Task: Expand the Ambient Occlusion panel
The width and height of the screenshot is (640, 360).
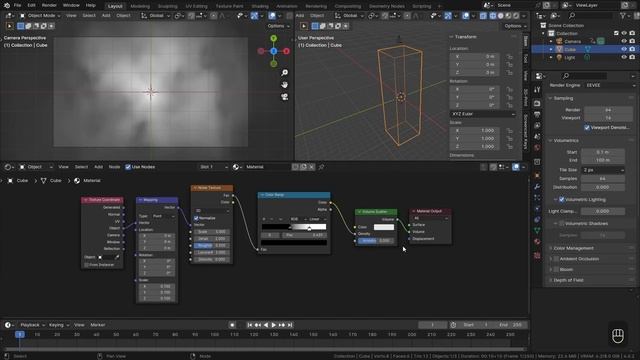Action: [576, 259]
